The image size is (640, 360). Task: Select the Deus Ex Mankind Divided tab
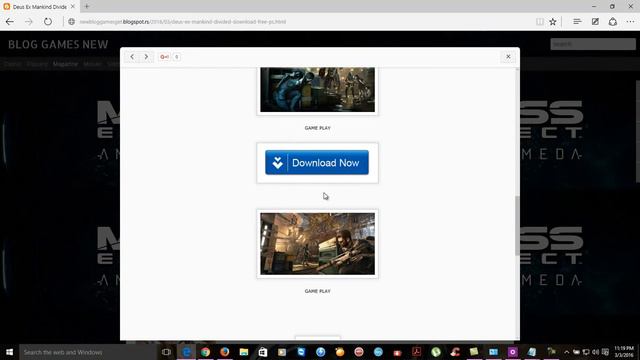coord(39,7)
